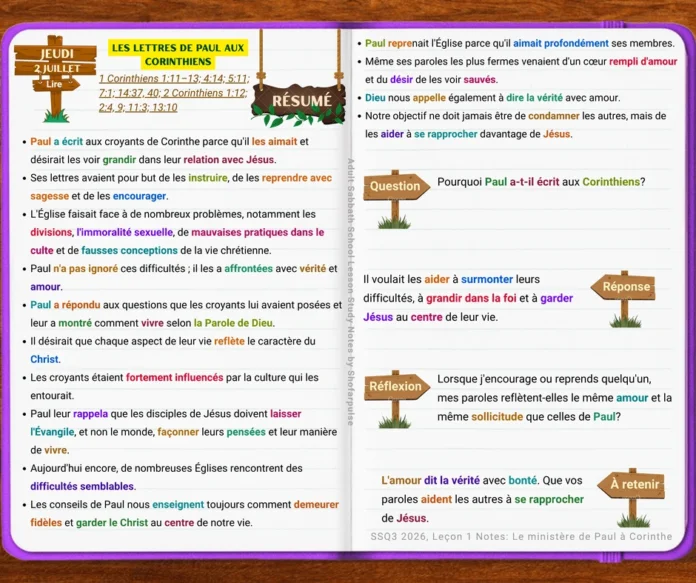Click the answer text grandir dans la foi
Viewport: 696px width, 583px height.
point(471,298)
